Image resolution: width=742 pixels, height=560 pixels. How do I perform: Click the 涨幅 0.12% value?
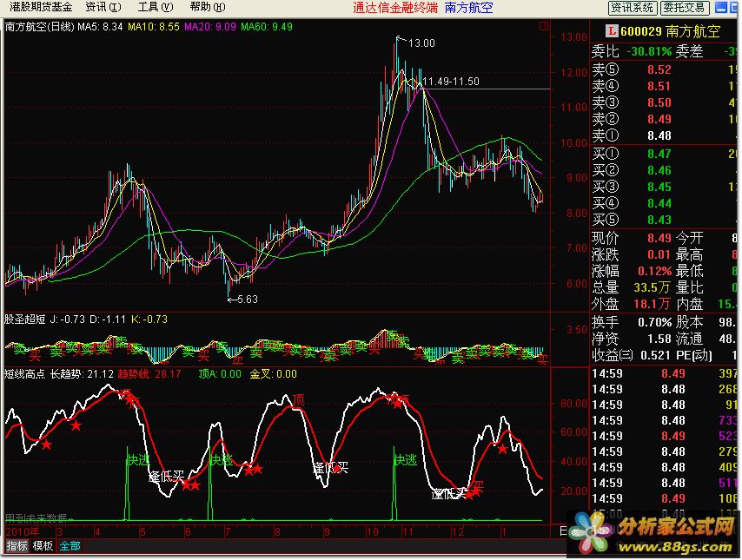[x=655, y=271]
